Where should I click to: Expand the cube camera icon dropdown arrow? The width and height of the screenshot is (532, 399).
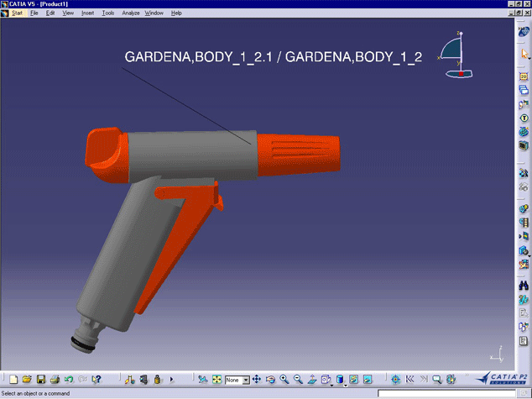pyautogui.click(x=529, y=255)
